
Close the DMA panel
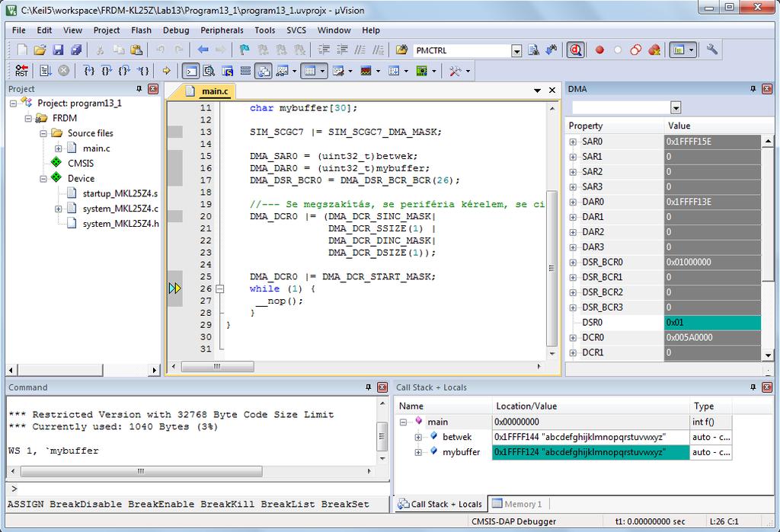point(767,89)
